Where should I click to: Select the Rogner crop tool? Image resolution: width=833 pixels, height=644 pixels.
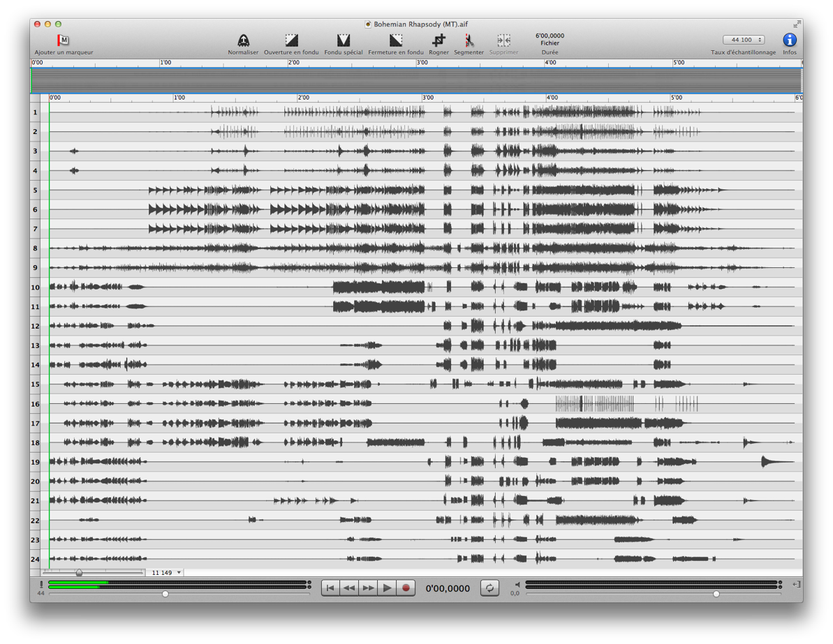pos(438,40)
